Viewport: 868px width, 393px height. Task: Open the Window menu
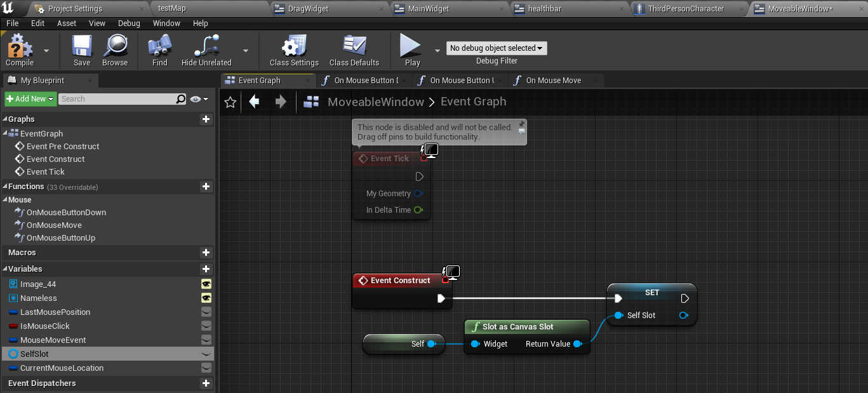tap(166, 23)
